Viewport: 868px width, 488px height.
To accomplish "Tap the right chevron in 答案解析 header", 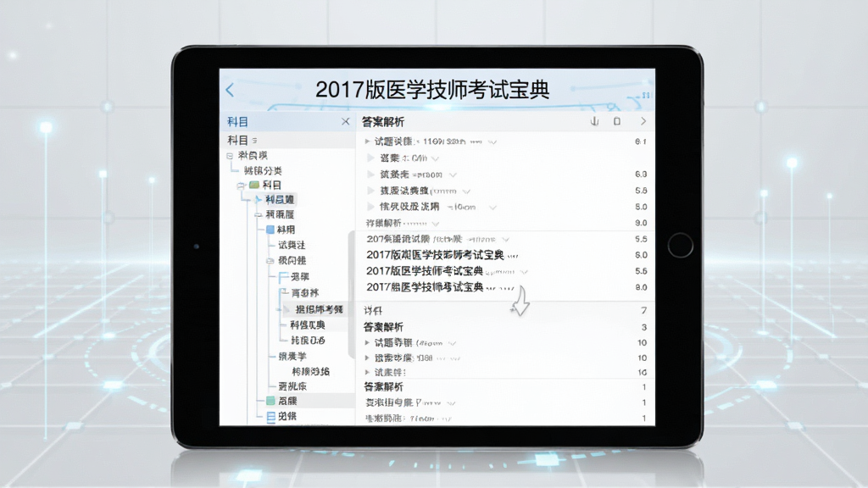I will point(643,121).
